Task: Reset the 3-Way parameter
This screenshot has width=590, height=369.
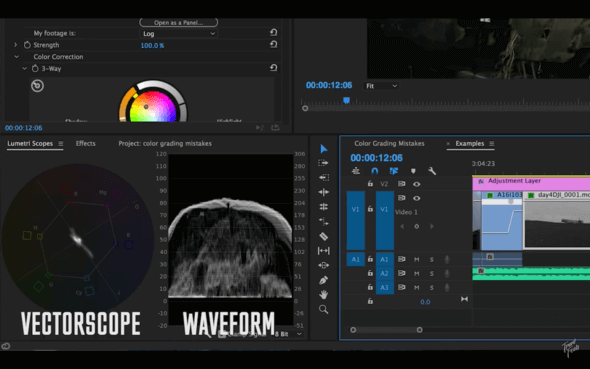Action: point(274,68)
